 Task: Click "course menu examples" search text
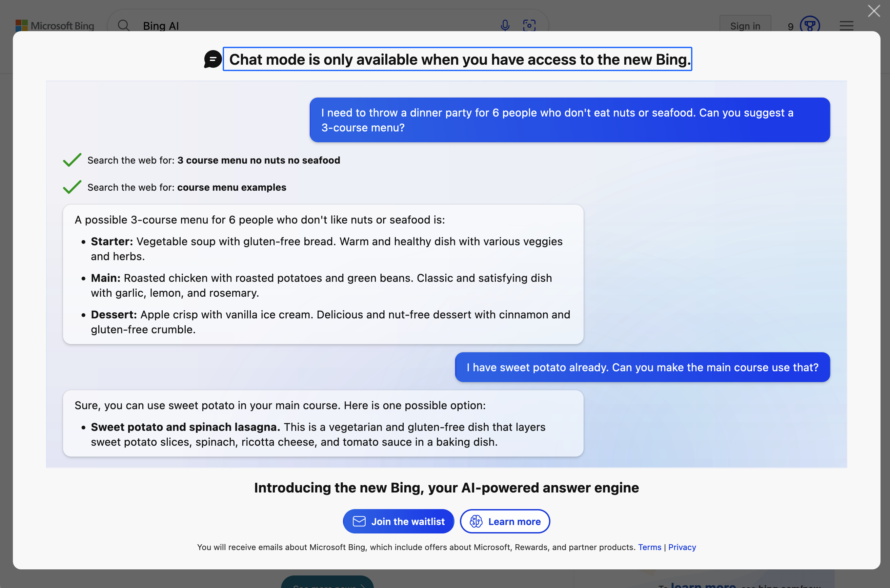point(231,187)
